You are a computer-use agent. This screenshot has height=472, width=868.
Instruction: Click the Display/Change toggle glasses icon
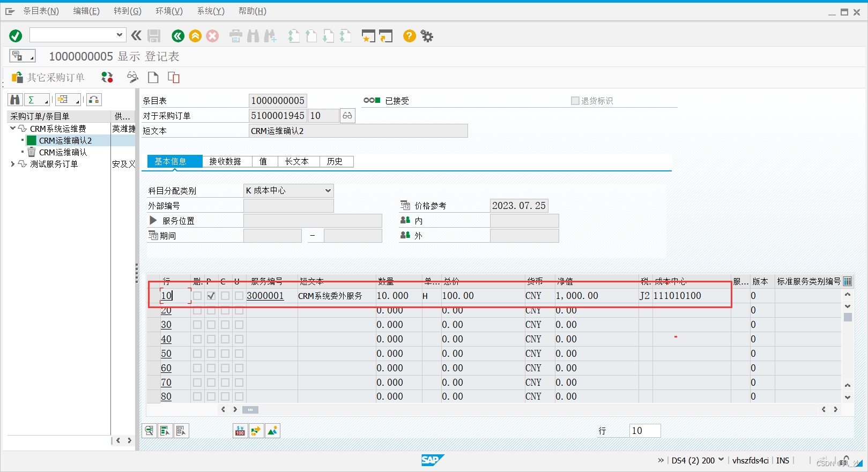132,78
